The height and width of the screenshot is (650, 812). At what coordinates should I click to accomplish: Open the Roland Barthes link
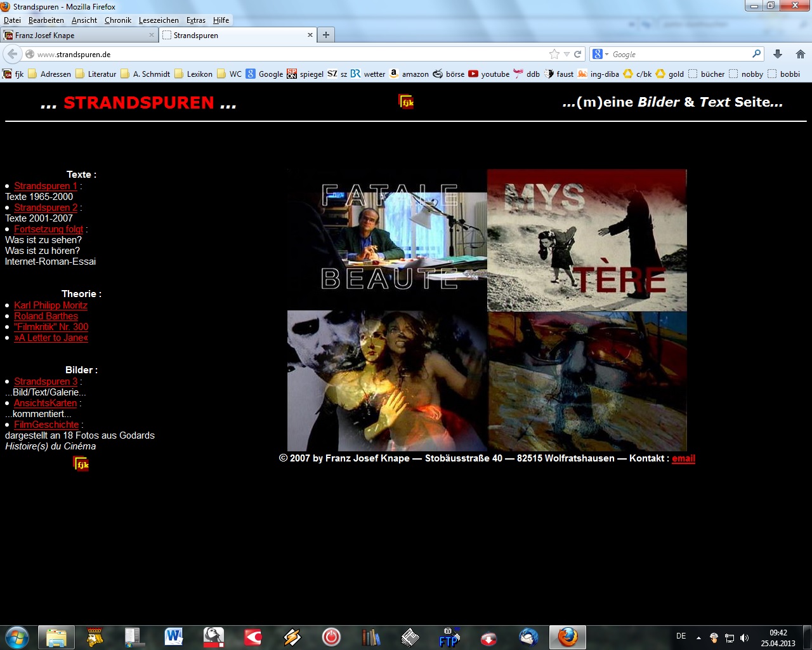click(x=46, y=316)
